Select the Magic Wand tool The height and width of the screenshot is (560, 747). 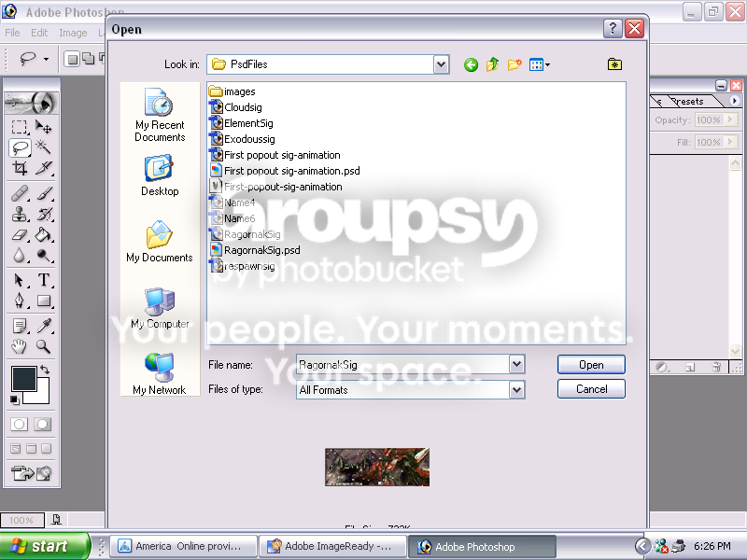tap(43, 147)
